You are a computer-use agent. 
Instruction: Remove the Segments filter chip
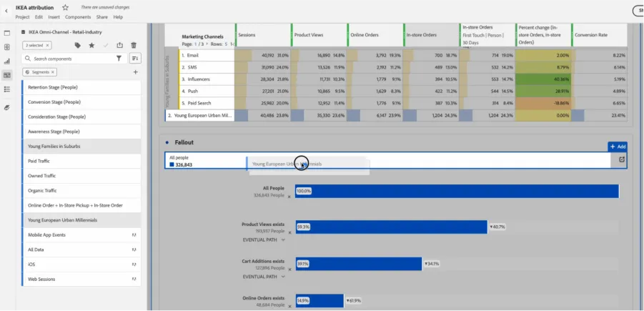click(53, 72)
